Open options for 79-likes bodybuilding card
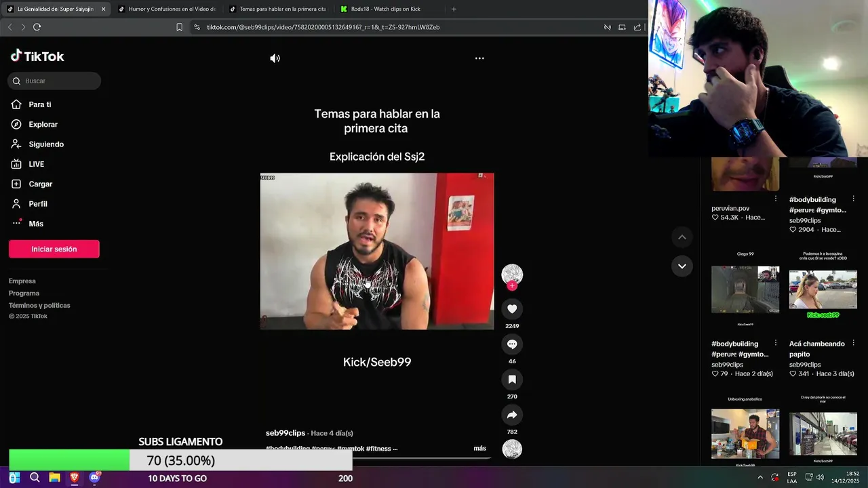The height and width of the screenshot is (488, 868). (x=776, y=343)
